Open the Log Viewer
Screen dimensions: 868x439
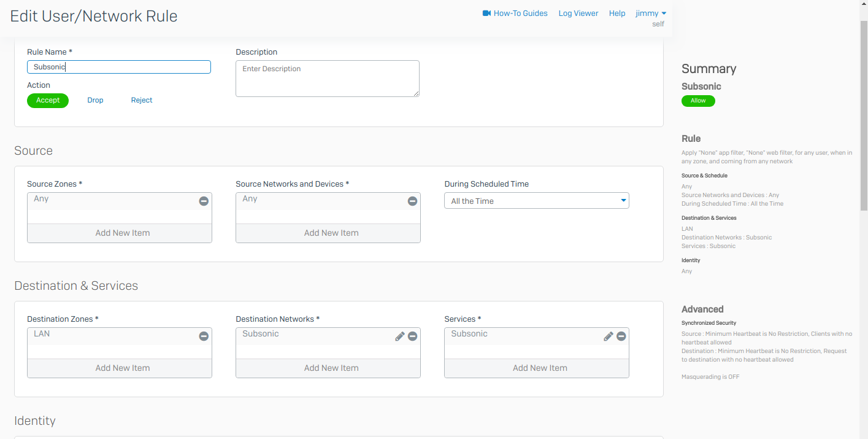(x=578, y=13)
